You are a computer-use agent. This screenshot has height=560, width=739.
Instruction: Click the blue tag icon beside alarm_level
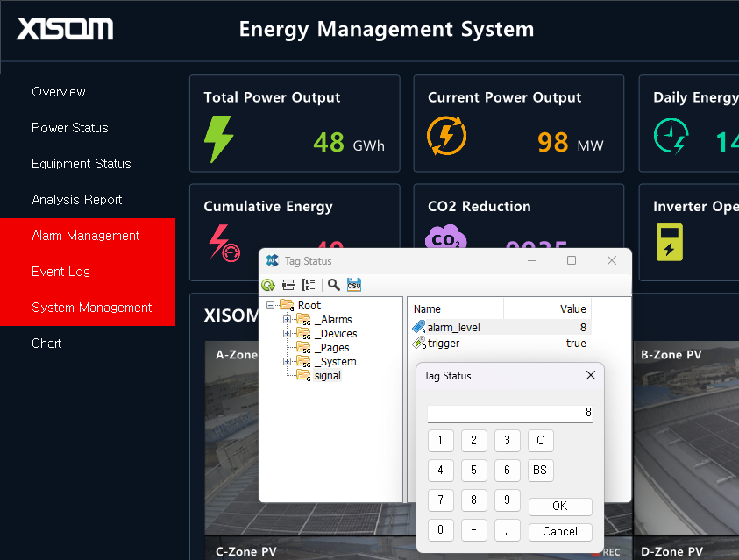click(418, 328)
